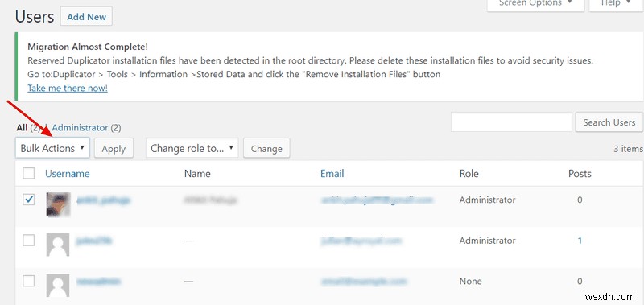Filter users by Administrator role
The width and height of the screenshot is (644, 305).
[x=80, y=128]
